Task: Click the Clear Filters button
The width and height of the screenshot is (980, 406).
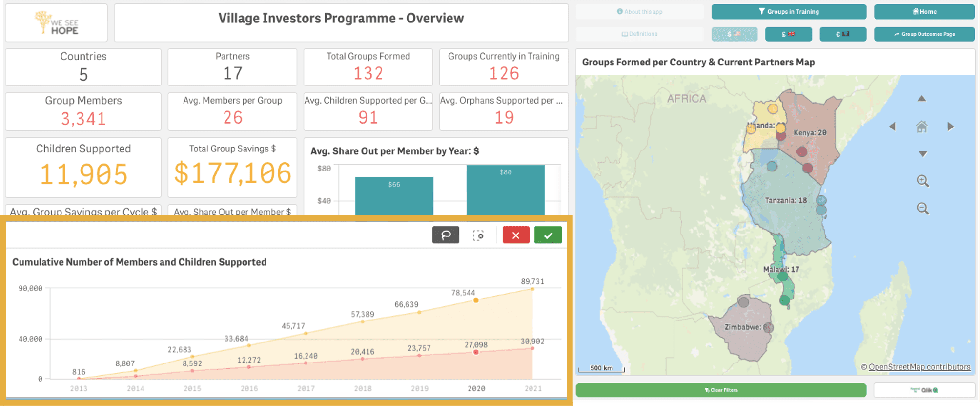Action: point(721,390)
